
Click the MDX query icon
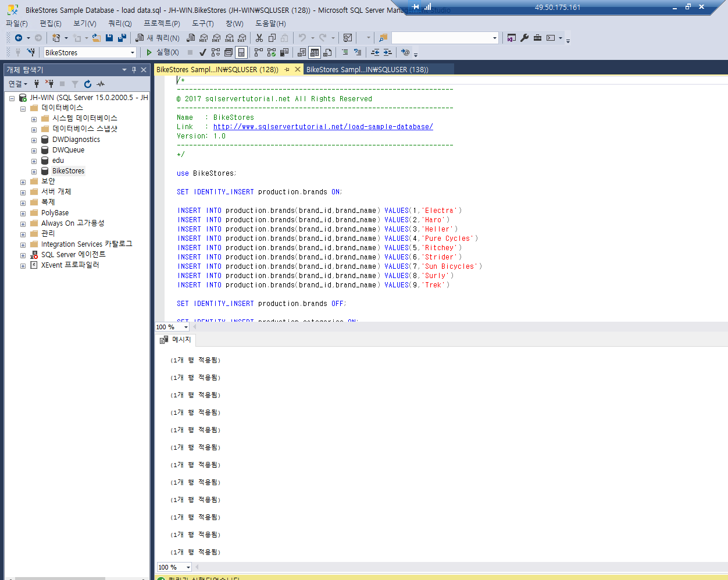pos(204,38)
